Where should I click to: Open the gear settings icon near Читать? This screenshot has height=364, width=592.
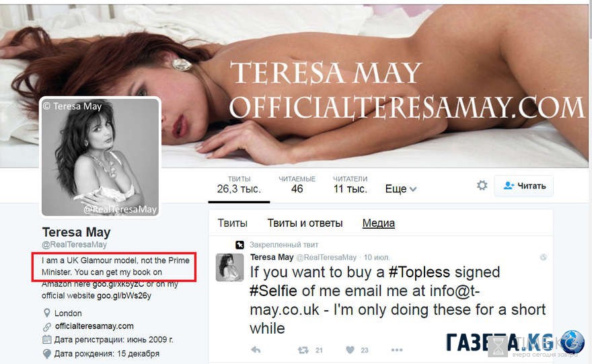coord(482,186)
